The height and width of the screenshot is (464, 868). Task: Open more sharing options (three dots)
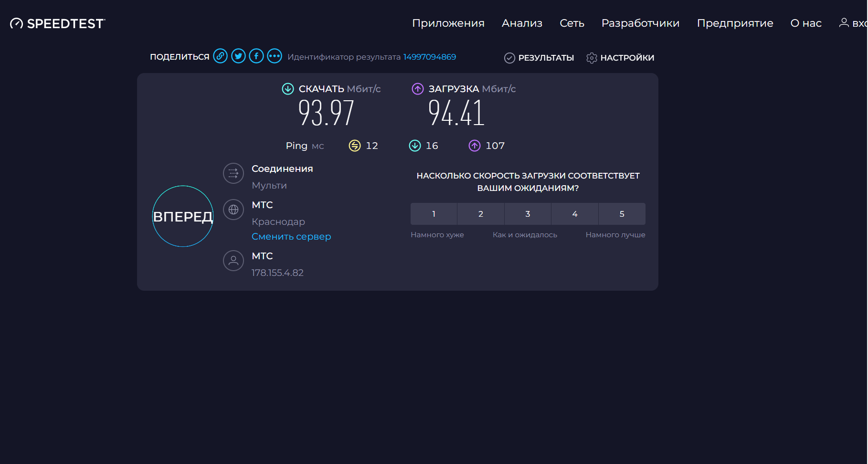(x=275, y=56)
